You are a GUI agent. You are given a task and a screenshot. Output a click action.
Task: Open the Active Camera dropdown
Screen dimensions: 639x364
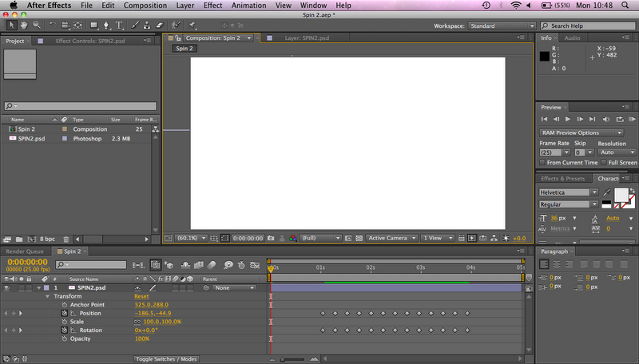point(391,238)
